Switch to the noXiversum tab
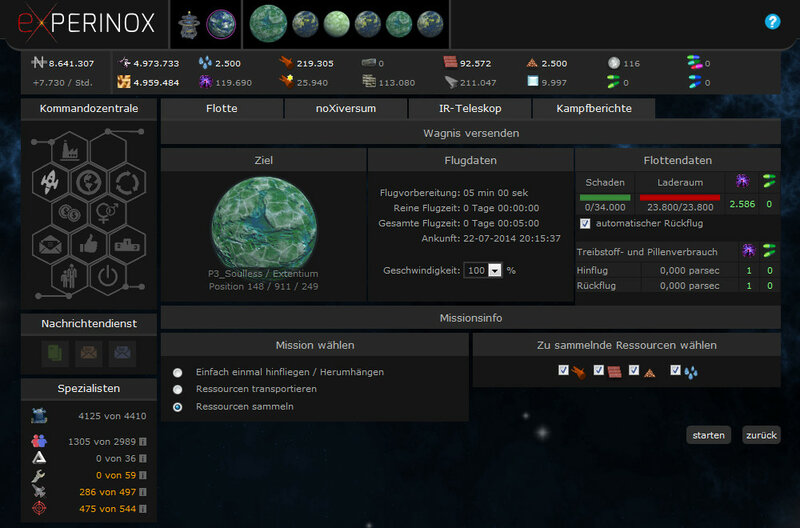Viewport: 800px width, 528px height. pyautogui.click(x=346, y=109)
